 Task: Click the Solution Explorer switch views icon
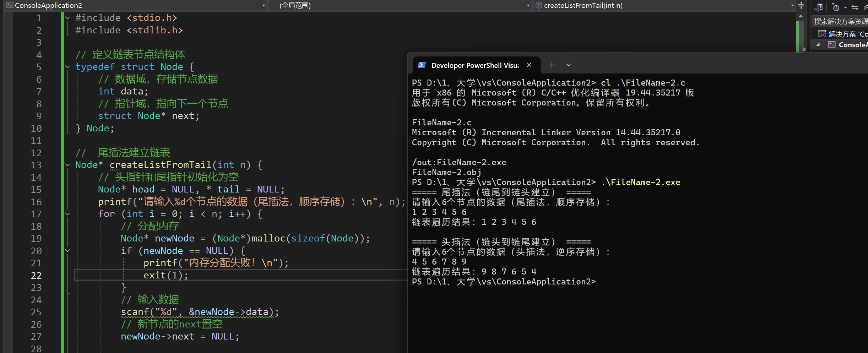819,7
